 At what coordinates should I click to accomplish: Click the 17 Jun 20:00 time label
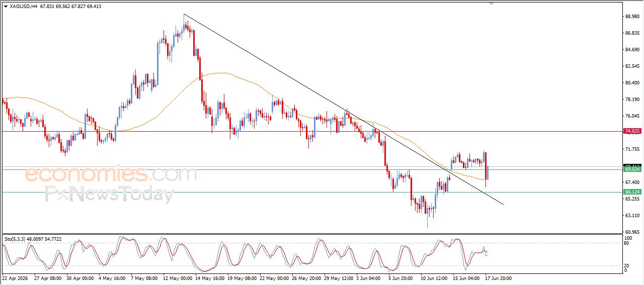tap(498, 277)
